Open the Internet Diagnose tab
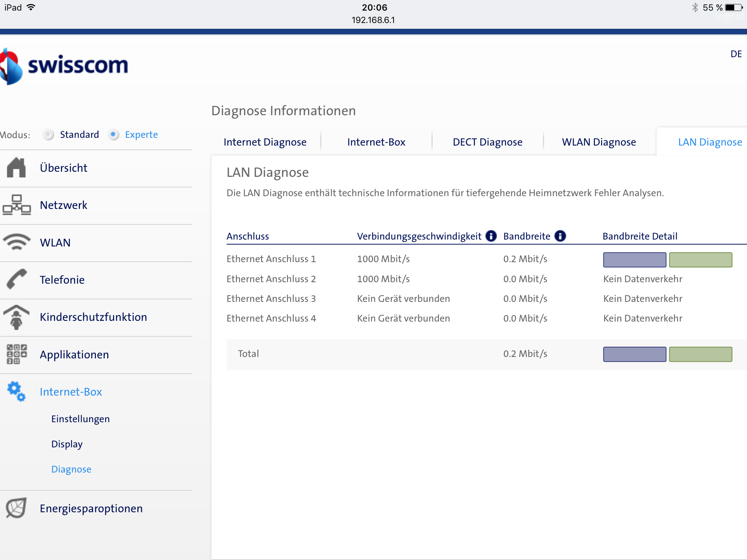The image size is (747, 560). click(265, 142)
